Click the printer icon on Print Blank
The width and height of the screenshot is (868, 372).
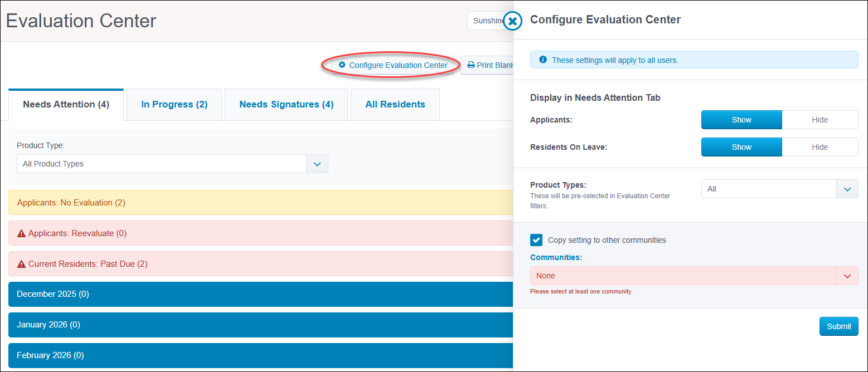coord(470,65)
